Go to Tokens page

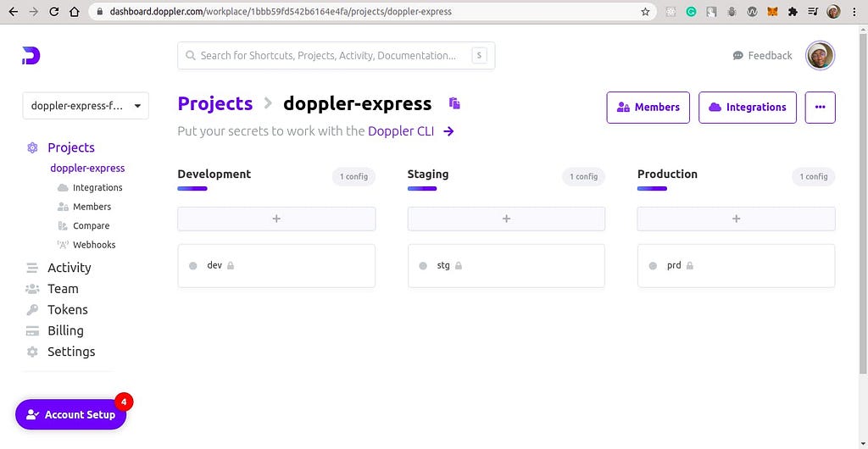(x=68, y=310)
